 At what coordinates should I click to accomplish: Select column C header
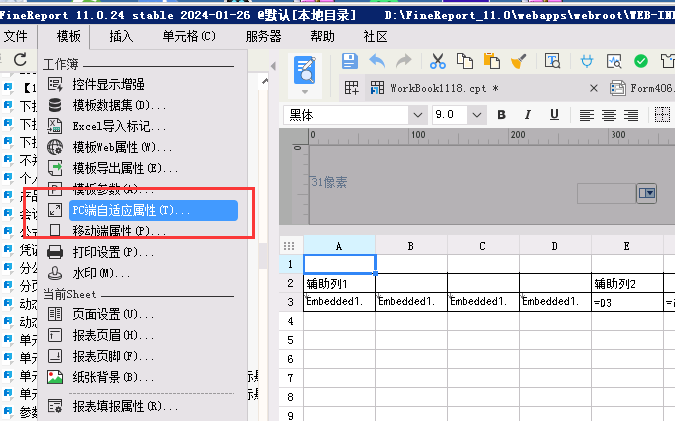pos(483,246)
